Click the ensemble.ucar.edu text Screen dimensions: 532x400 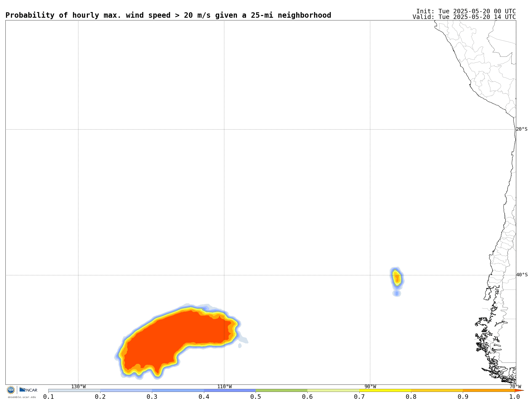point(22,397)
